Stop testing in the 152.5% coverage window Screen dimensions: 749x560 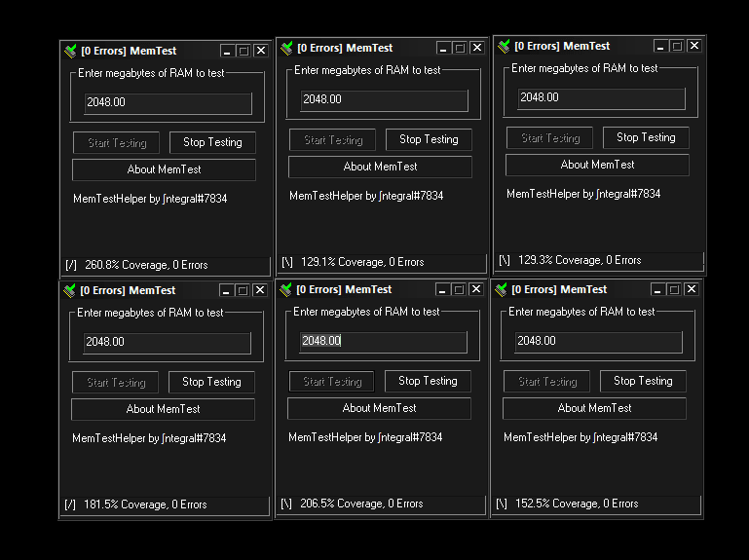[x=643, y=381]
